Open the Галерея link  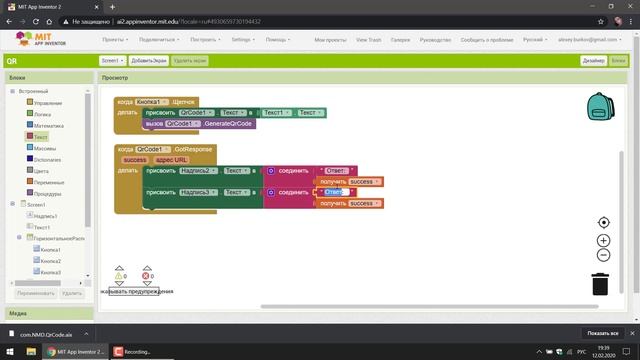click(x=400, y=40)
